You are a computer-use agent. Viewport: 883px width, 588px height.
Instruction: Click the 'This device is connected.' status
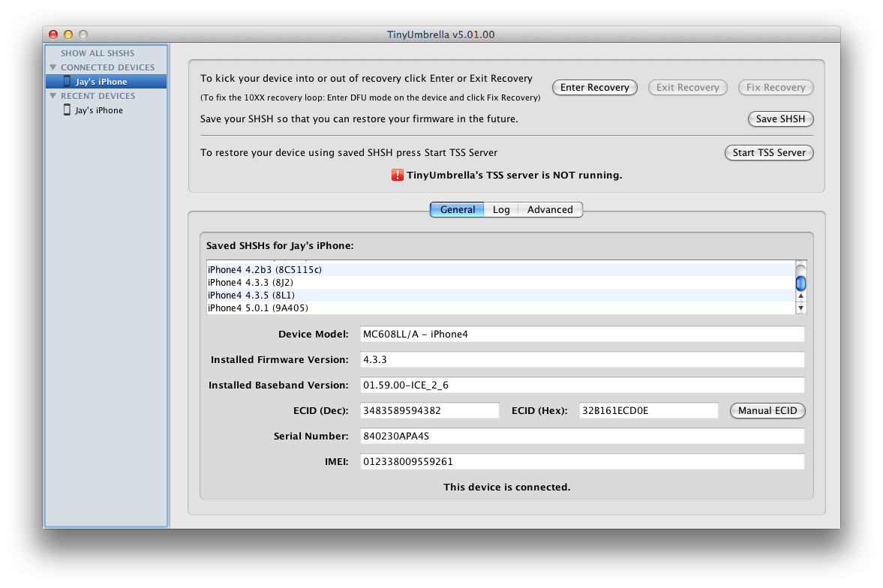507,487
